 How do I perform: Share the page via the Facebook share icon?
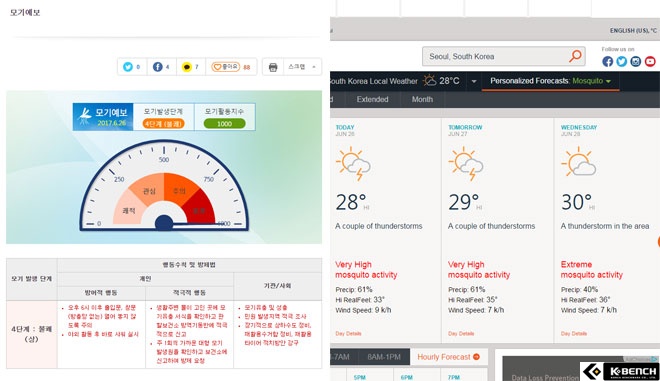[157, 67]
